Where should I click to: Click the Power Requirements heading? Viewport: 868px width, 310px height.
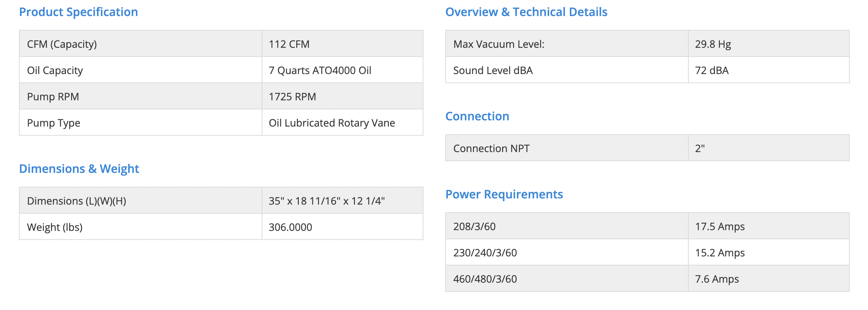point(504,194)
